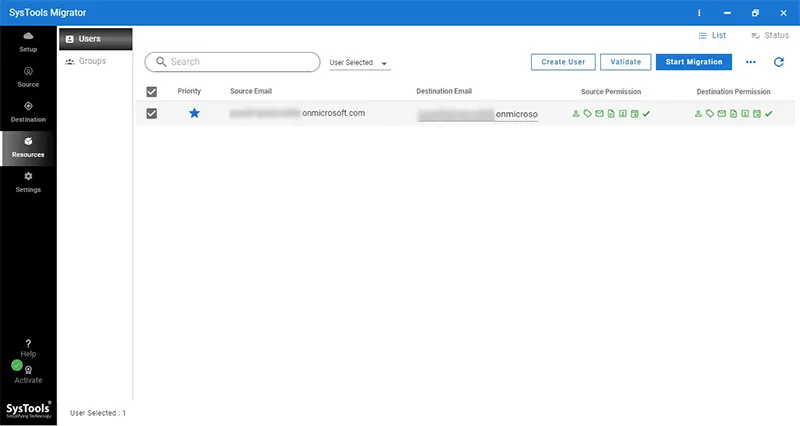Click the 'User Selected : 1' status text
Screen dimensions: 800x426
[97, 413]
